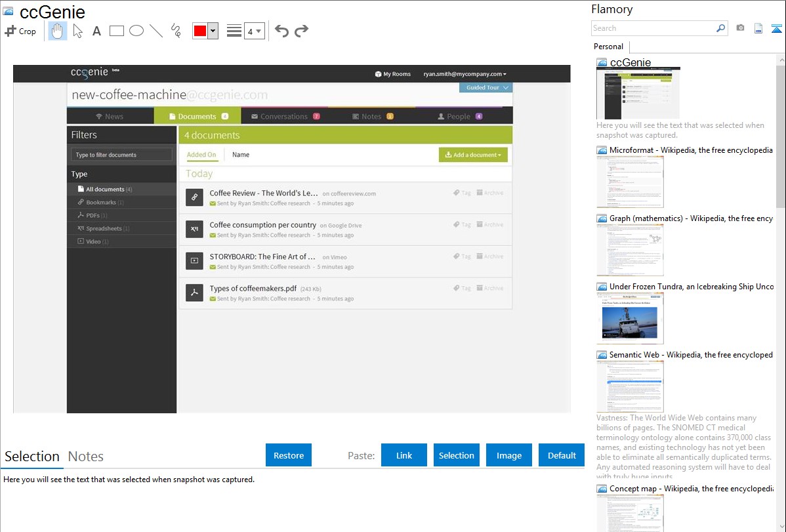Open Coffee Review document entry
Viewport: 786px width, 532px height.
click(345, 197)
